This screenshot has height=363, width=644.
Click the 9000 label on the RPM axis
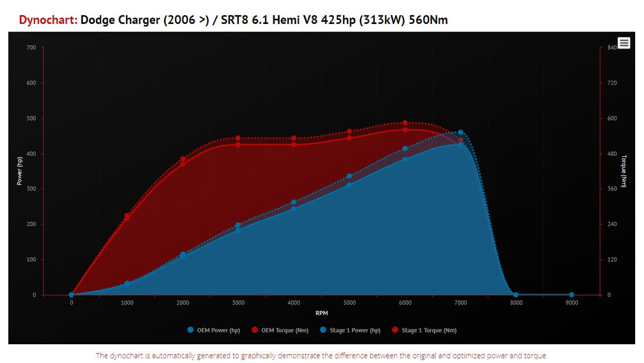click(x=572, y=303)
